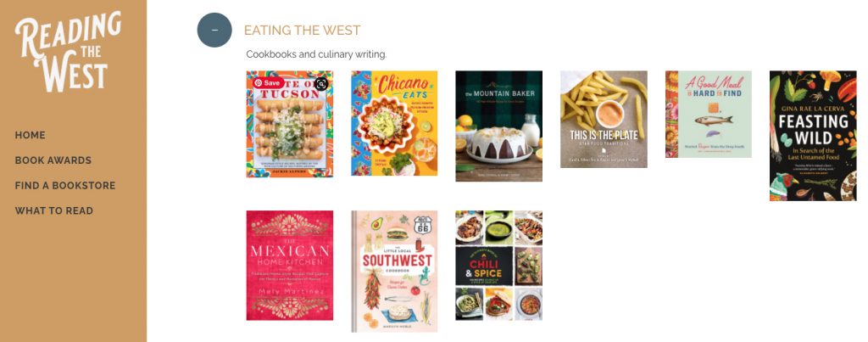Open A Good Meal Is Hard to Find
Viewport: 868px width, 342px height.
[x=708, y=115]
